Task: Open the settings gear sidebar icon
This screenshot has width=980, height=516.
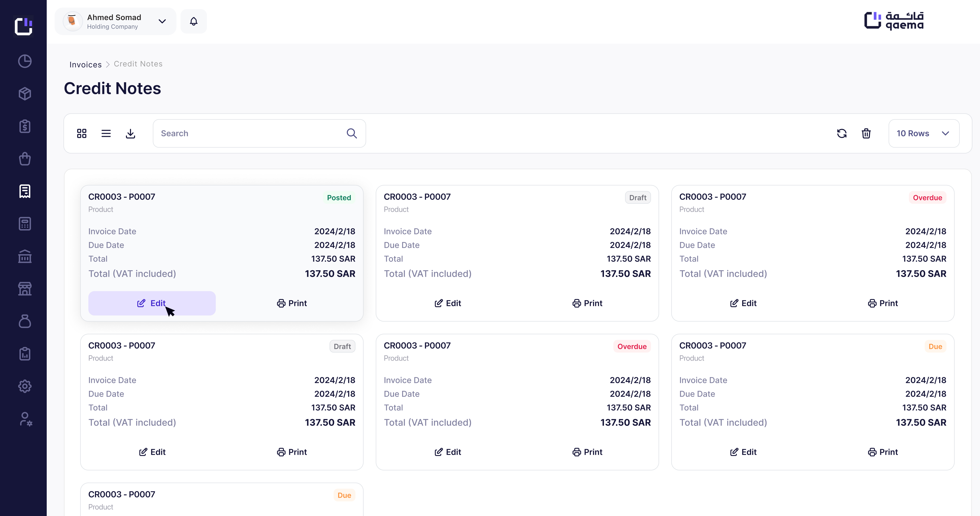Action: coord(25,386)
